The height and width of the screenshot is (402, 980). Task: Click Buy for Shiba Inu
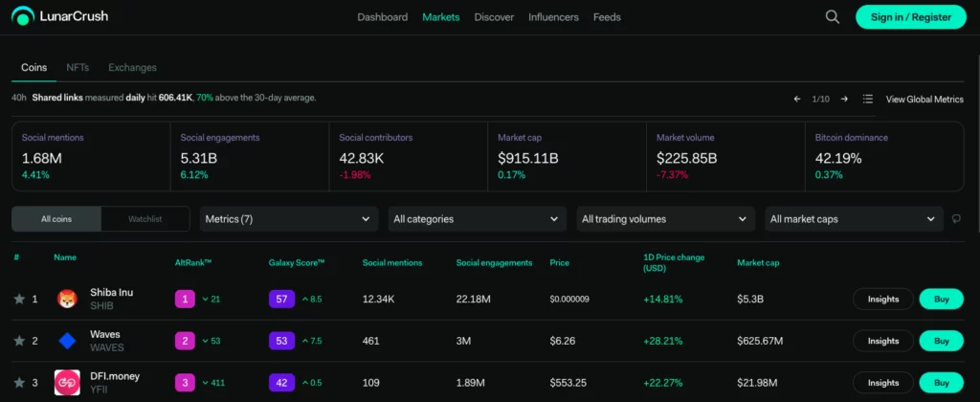coord(942,299)
